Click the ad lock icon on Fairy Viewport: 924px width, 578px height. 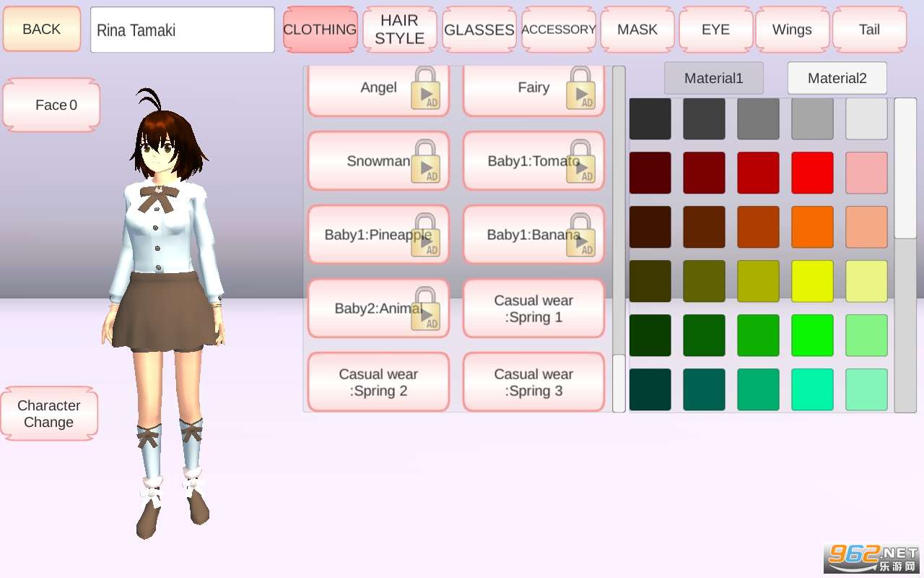coord(580,88)
